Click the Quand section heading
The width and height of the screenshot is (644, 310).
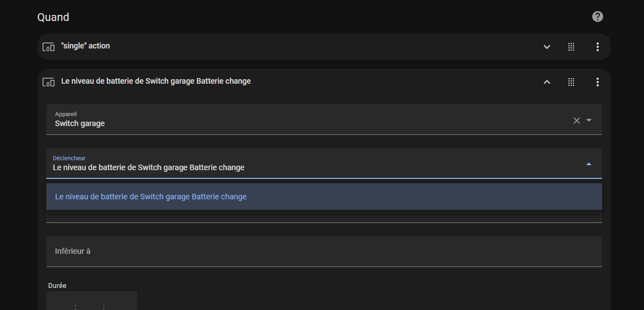[53, 17]
